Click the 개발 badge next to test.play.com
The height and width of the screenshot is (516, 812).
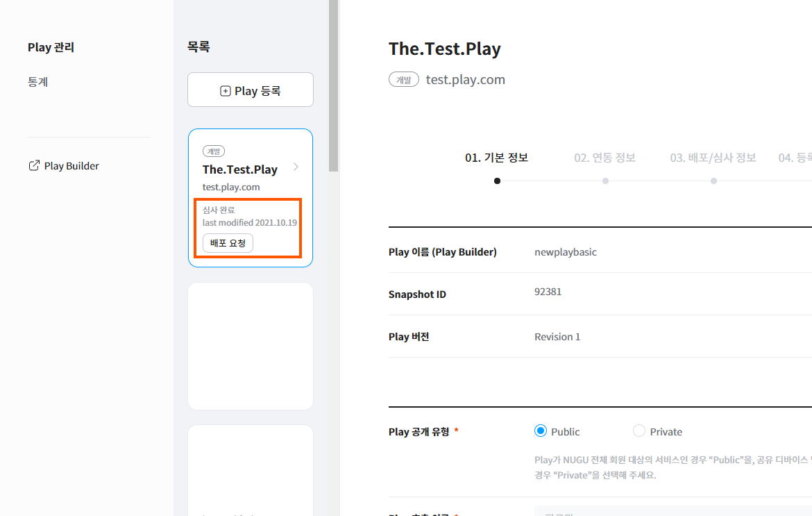point(404,80)
